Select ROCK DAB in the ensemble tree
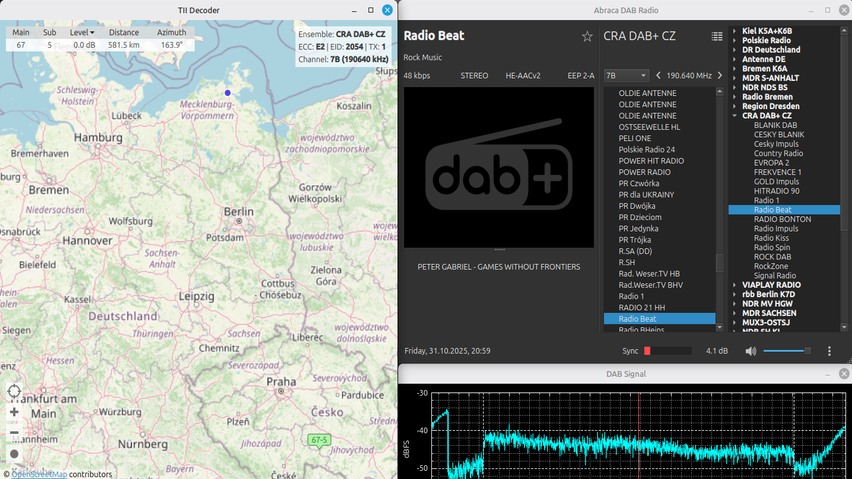852x479 pixels. click(772, 257)
